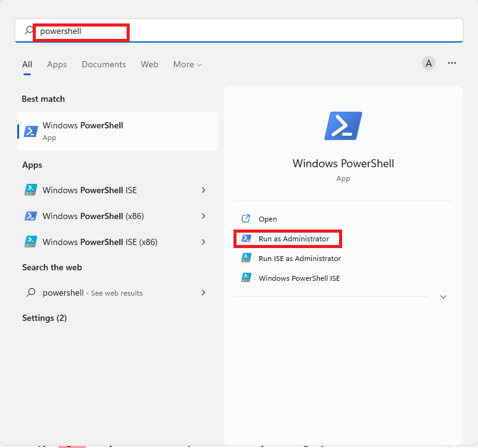Switch to the Web tab
This screenshot has width=478, height=448.
point(149,65)
